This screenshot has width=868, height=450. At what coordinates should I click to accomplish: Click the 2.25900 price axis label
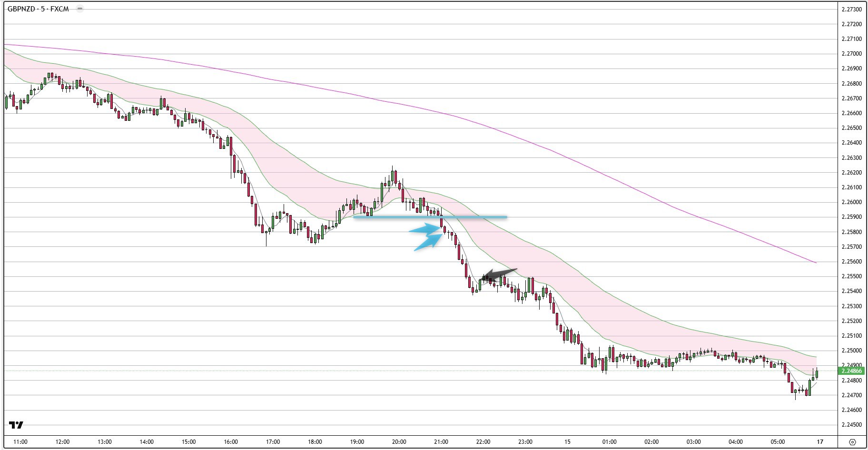click(851, 217)
